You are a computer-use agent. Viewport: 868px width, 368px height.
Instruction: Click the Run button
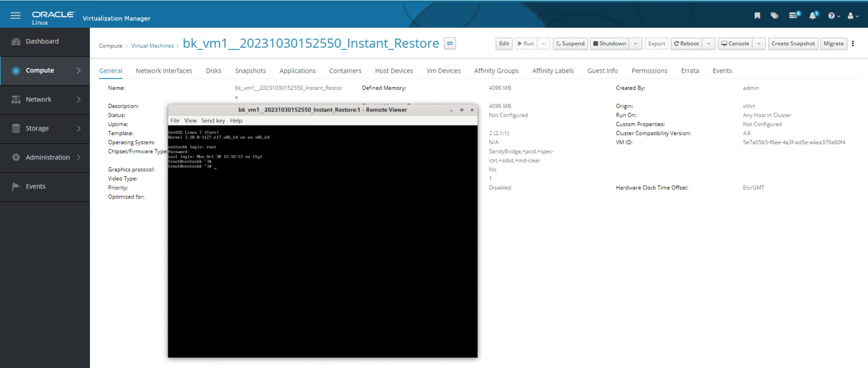point(526,44)
